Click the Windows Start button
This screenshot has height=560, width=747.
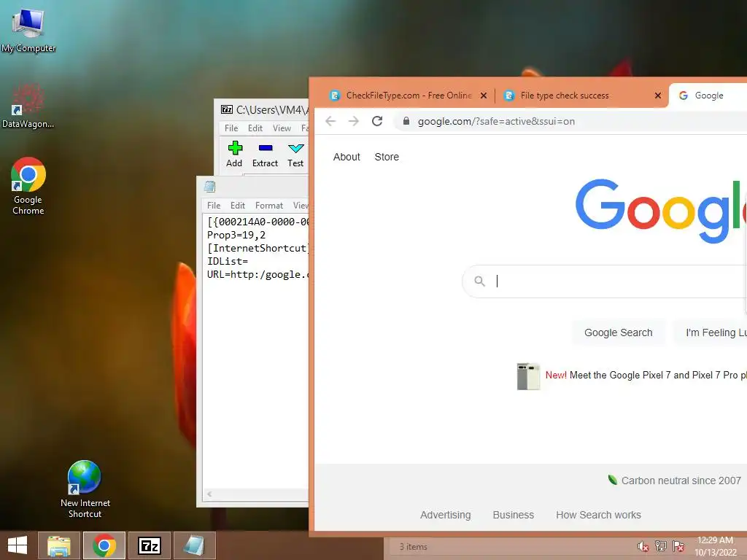tap(18, 545)
